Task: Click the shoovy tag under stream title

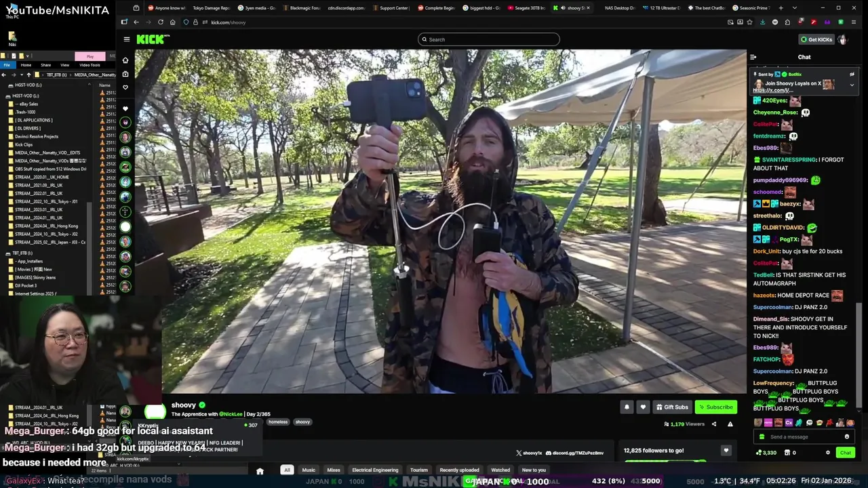Action: pos(302,422)
